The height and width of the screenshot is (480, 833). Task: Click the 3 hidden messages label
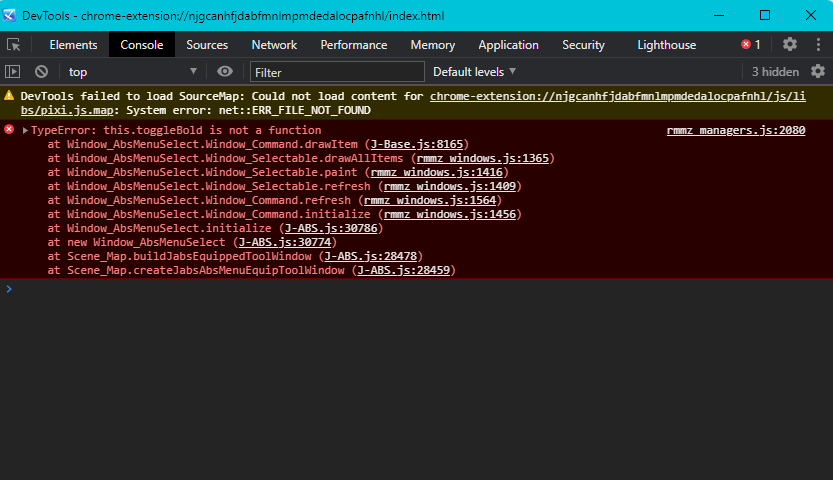tap(775, 72)
